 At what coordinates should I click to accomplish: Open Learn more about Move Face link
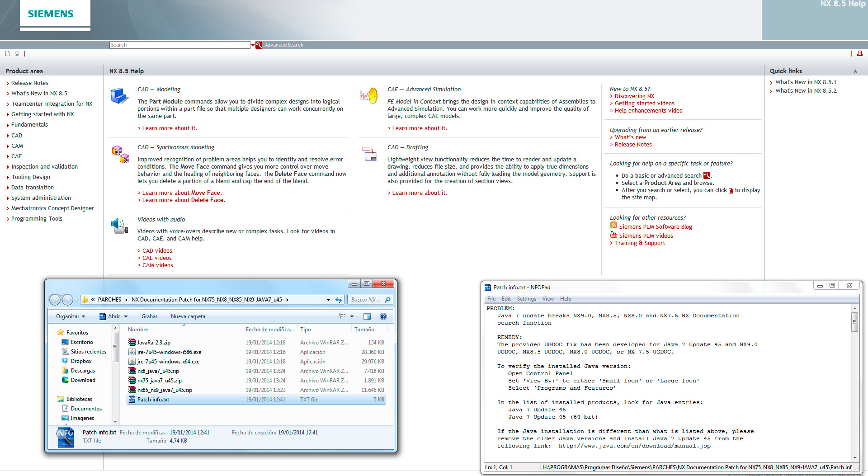[x=182, y=193]
